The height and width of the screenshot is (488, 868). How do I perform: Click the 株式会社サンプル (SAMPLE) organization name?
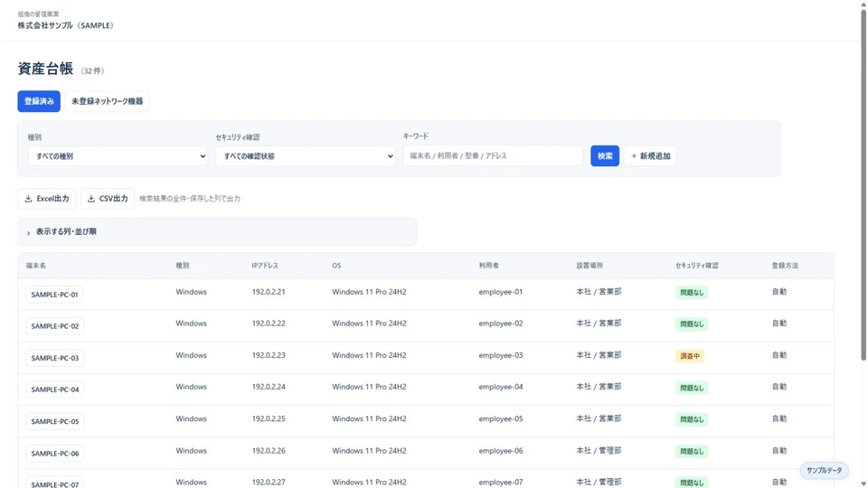click(x=65, y=25)
